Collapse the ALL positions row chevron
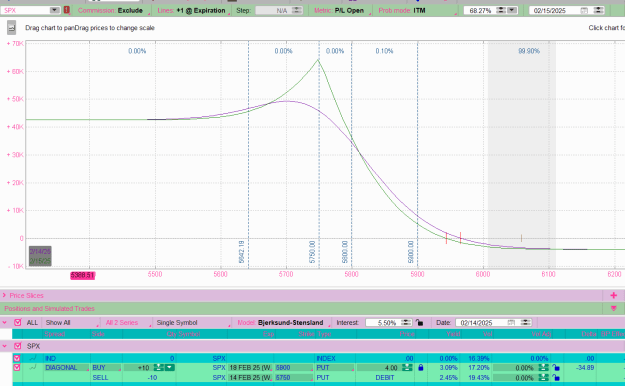The image size is (625, 386). [x=4, y=322]
